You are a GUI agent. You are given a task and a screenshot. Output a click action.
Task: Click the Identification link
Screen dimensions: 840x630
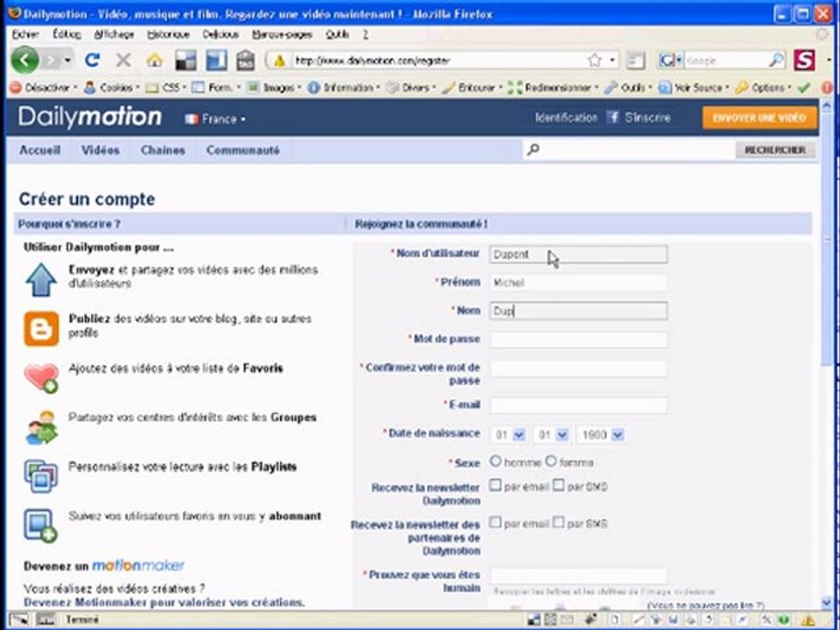tap(566, 117)
